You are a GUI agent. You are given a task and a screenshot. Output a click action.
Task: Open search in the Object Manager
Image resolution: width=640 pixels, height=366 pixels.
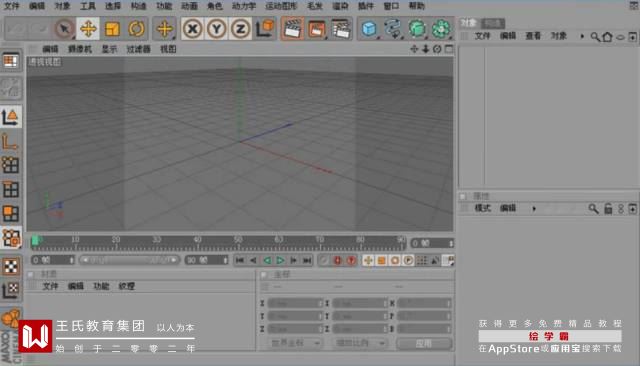click(x=595, y=37)
